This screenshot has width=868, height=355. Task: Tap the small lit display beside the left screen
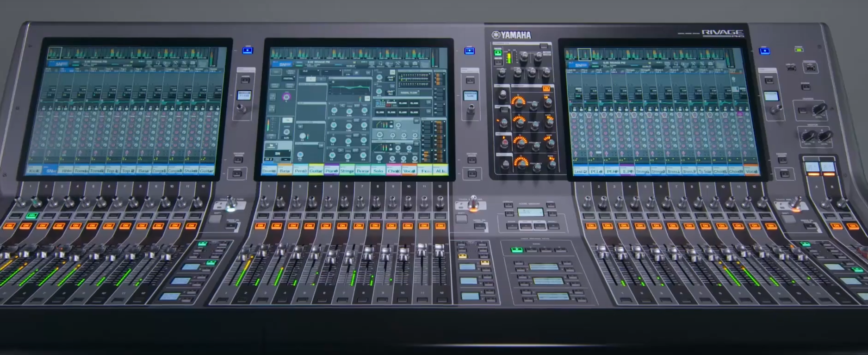[244, 95]
